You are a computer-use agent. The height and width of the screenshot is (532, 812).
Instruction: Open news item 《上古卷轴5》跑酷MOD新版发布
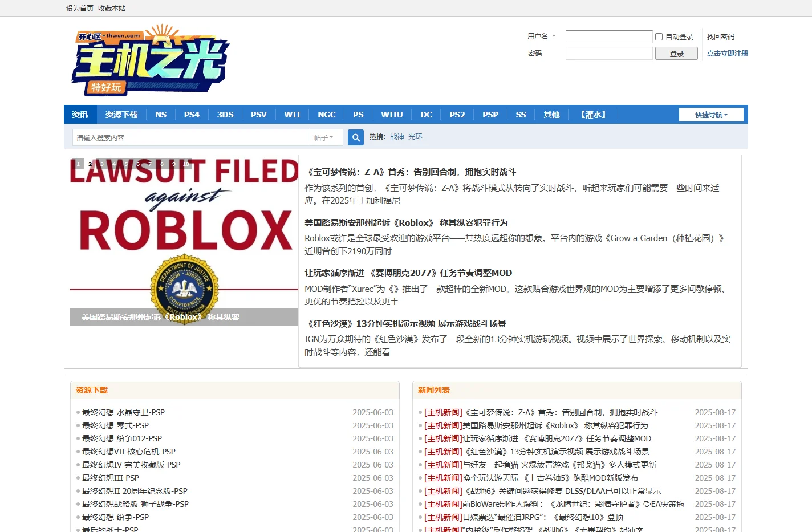pyautogui.click(x=550, y=478)
